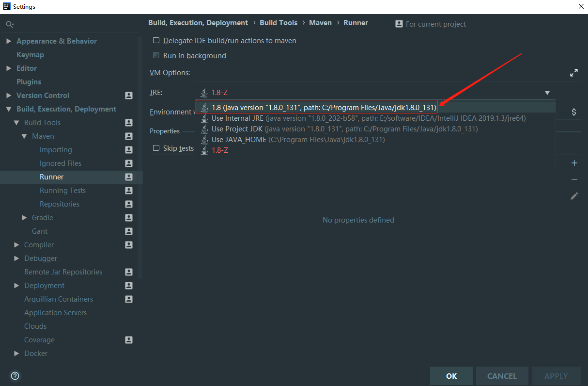The height and width of the screenshot is (386, 588).
Task: Open help via the question mark icon
Action: point(15,376)
